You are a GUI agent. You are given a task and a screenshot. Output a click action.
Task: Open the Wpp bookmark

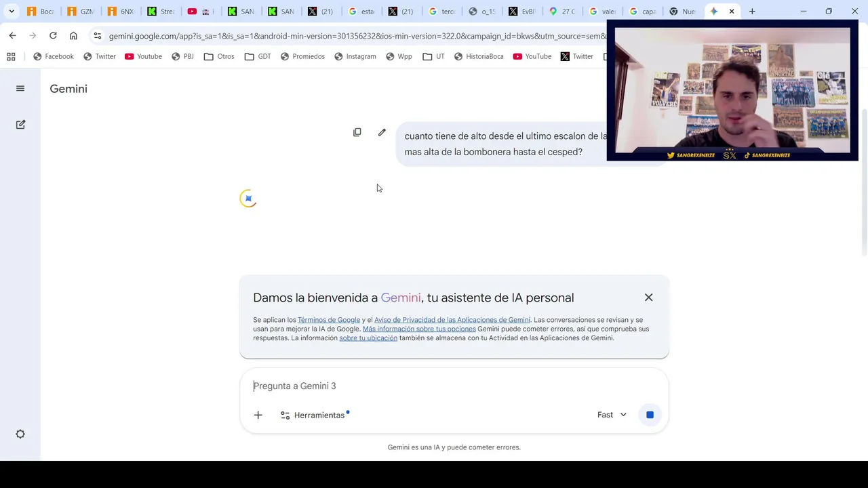click(399, 56)
